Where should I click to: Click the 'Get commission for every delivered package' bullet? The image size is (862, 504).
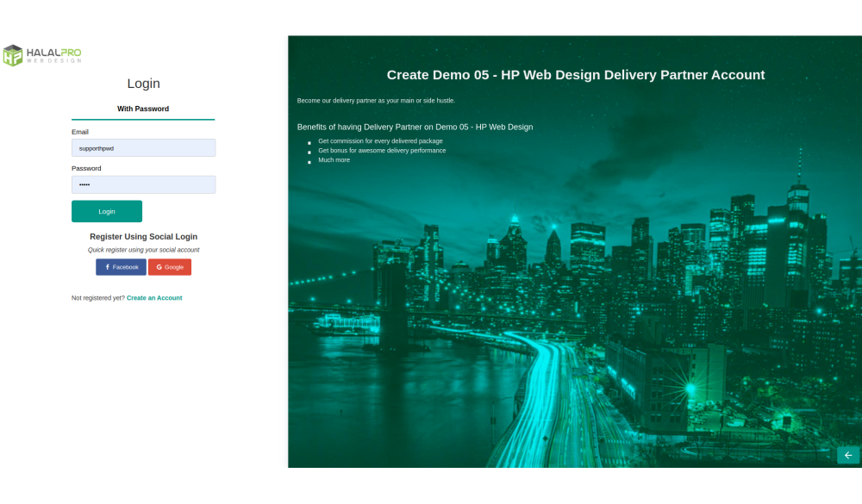[x=380, y=140]
